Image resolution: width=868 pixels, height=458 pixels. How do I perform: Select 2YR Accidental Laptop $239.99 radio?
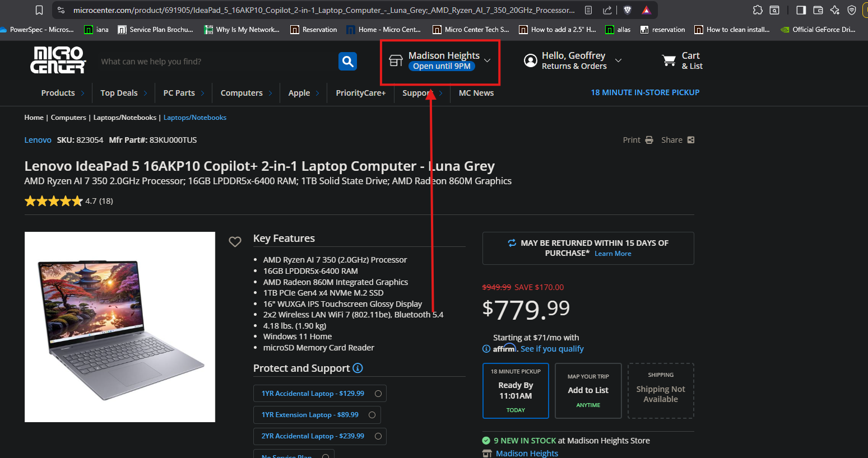tap(378, 436)
